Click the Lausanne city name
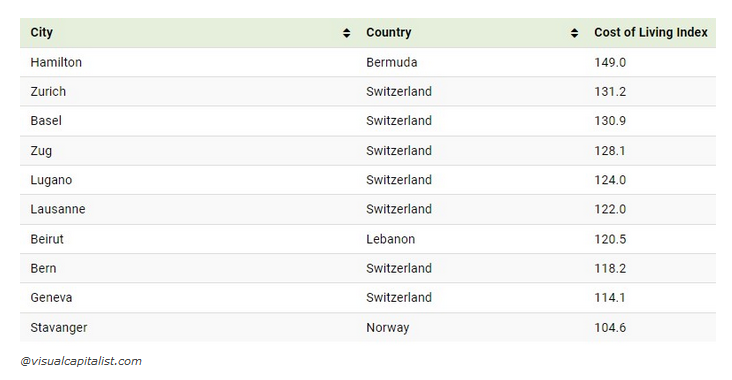Viewport: 732px width, 380px height. click(x=58, y=209)
